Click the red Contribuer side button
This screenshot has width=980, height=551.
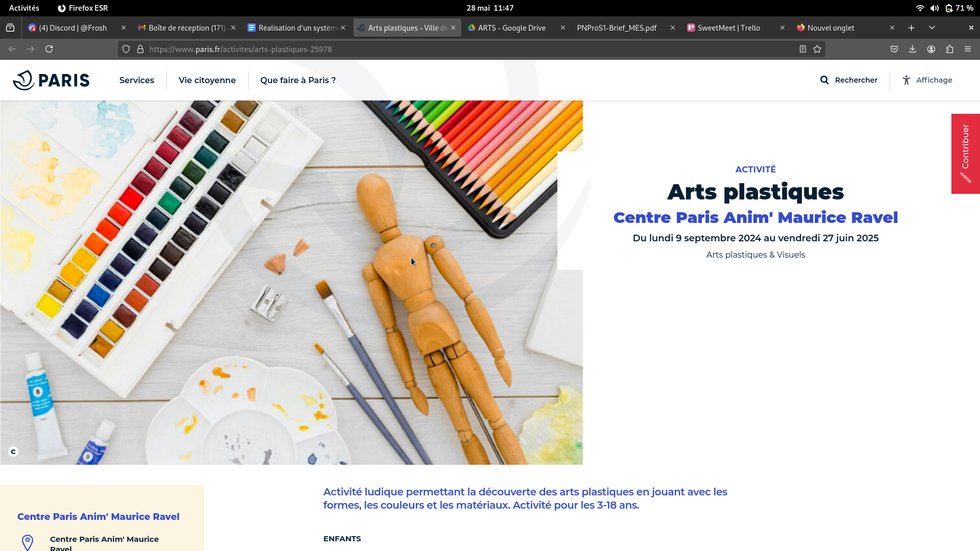pos(965,154)
